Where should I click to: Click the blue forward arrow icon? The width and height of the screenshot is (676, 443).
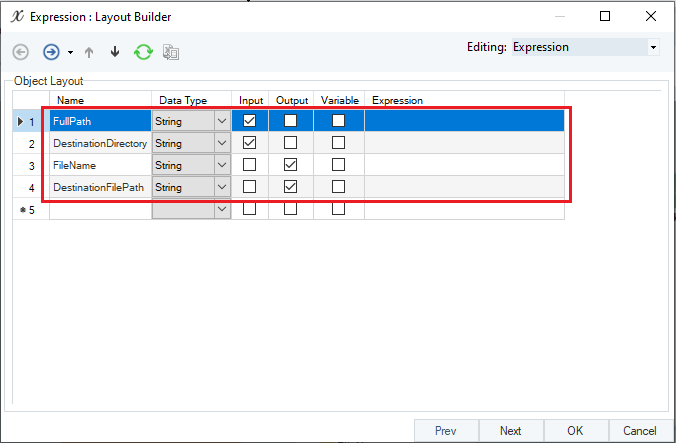tap(51, 52)
